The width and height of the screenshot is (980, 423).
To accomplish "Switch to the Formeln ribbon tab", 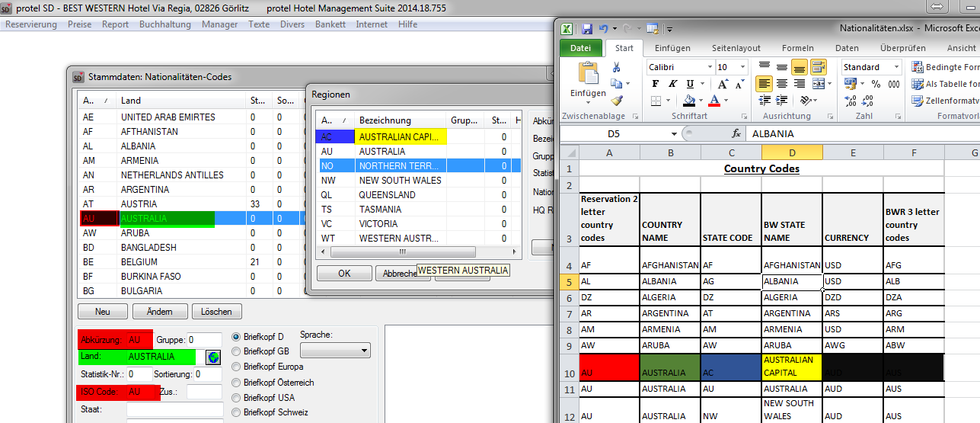I will click(797, 48).
